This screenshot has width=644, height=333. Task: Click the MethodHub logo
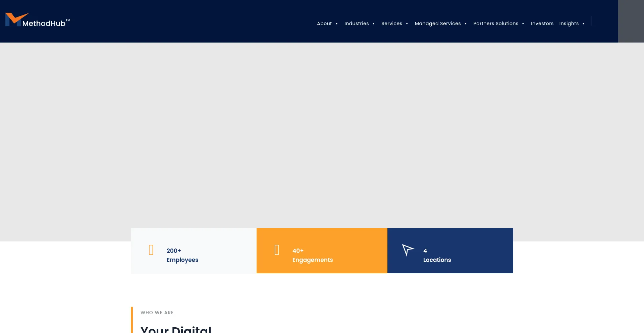pyautogui.click(x=38, y=20)
